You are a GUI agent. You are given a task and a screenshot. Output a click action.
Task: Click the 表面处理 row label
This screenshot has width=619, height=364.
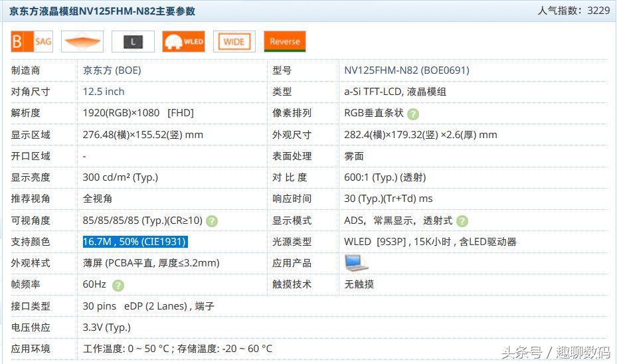click(292, 156)
